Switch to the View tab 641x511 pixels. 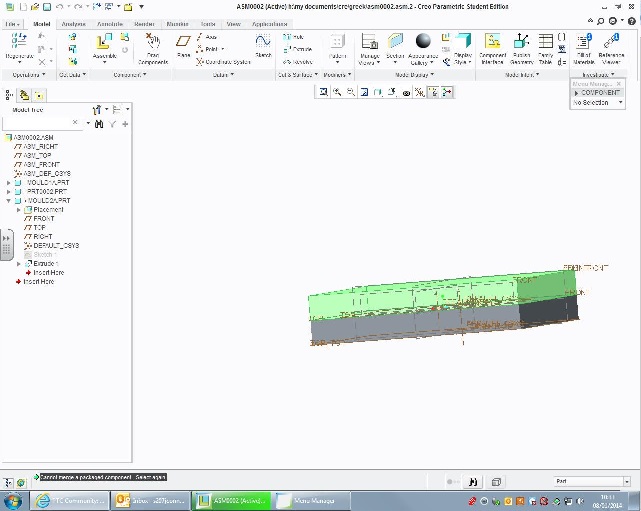[233, 24]
